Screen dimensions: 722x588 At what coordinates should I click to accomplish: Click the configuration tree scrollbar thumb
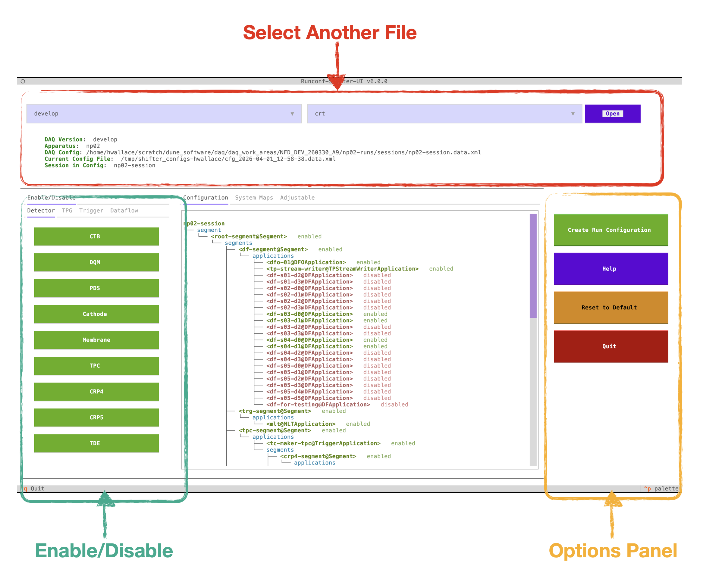[x=533, y=266]
